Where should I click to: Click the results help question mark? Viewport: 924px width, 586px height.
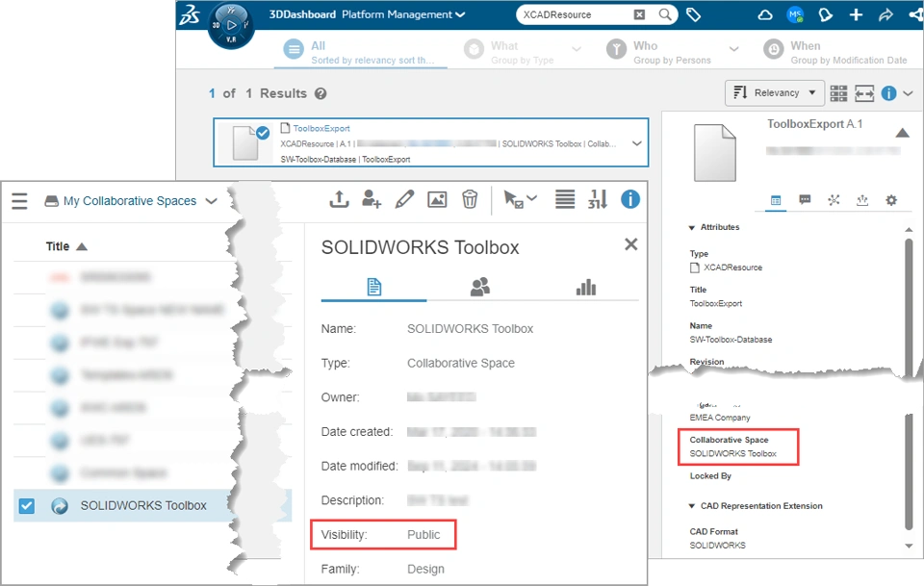click(x=321, y=93)
